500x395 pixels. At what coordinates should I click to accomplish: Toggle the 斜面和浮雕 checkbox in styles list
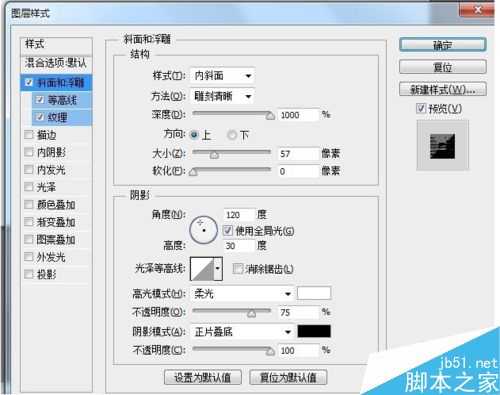coord(29,82)
